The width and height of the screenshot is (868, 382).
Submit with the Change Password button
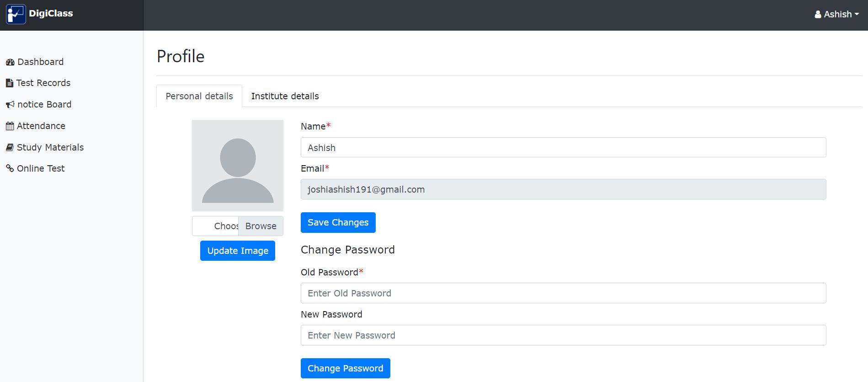[345, 368]
